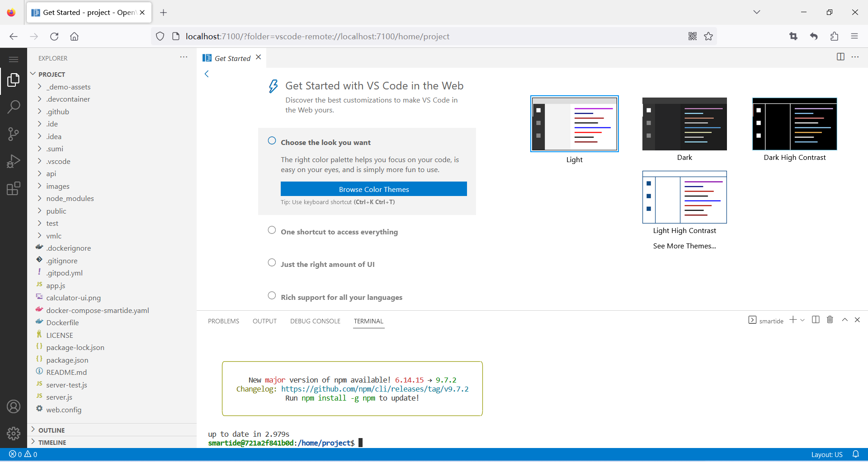Screen dimensions: 868x462
Task: Open the application hamburger menu
Action: pos(14,59)
